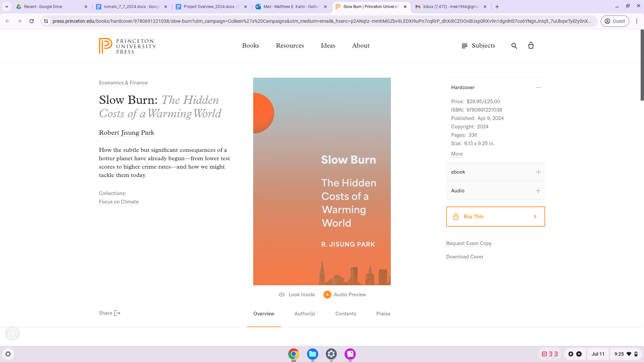Open the Guest profile button
The width and height of the screenshot is (644, 362).
615,21
